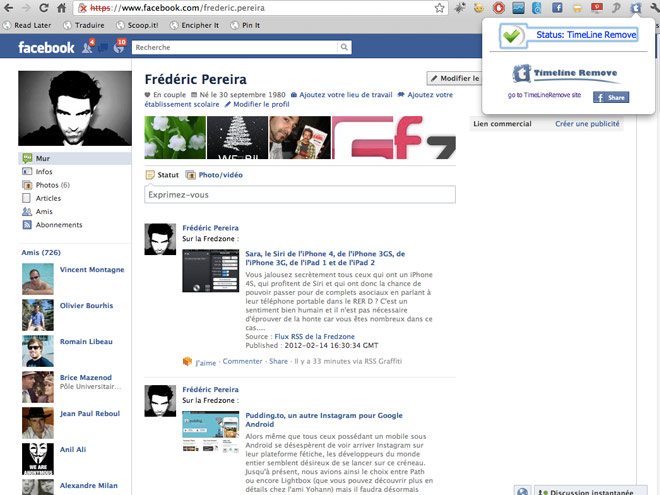660x495 pixels.
Task: Click Status: TimeLine Remove toggle link
Action: click(586, 35)
